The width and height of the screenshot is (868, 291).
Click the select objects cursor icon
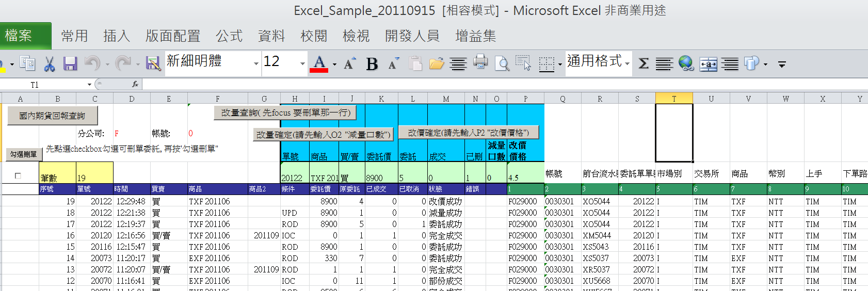523,63
